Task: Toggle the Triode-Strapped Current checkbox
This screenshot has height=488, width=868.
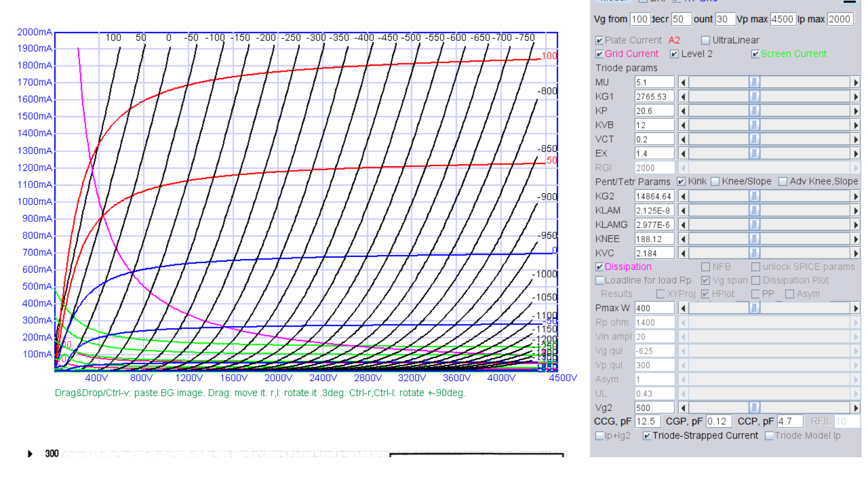Action: tap(647, 436)
